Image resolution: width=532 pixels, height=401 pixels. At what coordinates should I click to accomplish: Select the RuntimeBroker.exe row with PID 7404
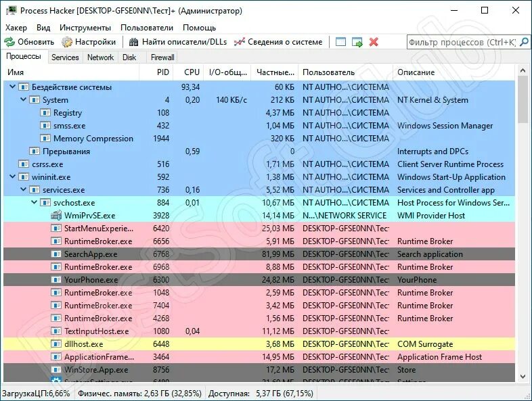[x=259, y=306]
